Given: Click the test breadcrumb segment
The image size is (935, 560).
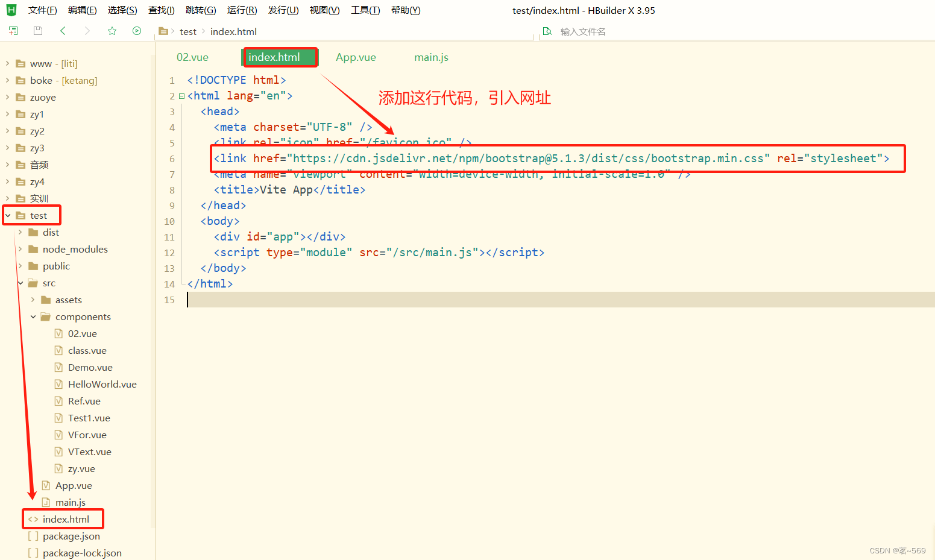Looking at the screenshot, I should [x=188, y=31].
